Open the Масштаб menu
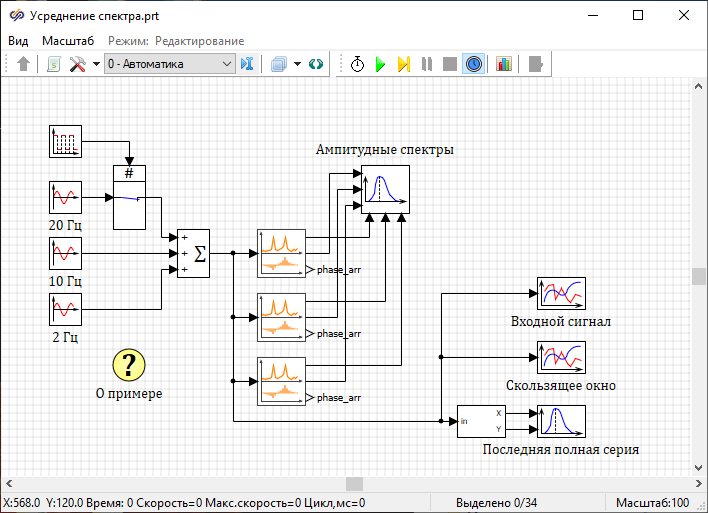Screen dimensions: 708x513 (68, 41)
